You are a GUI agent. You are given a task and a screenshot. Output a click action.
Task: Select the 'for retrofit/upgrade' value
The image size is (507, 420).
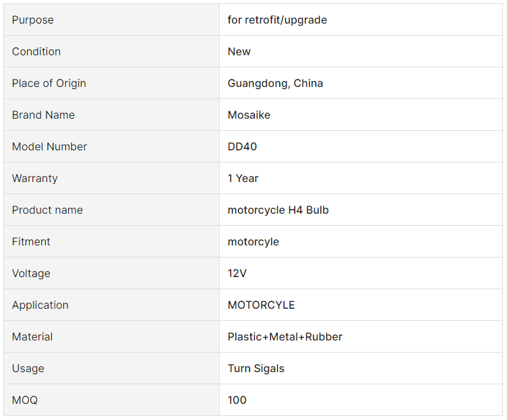click(277, 20)
